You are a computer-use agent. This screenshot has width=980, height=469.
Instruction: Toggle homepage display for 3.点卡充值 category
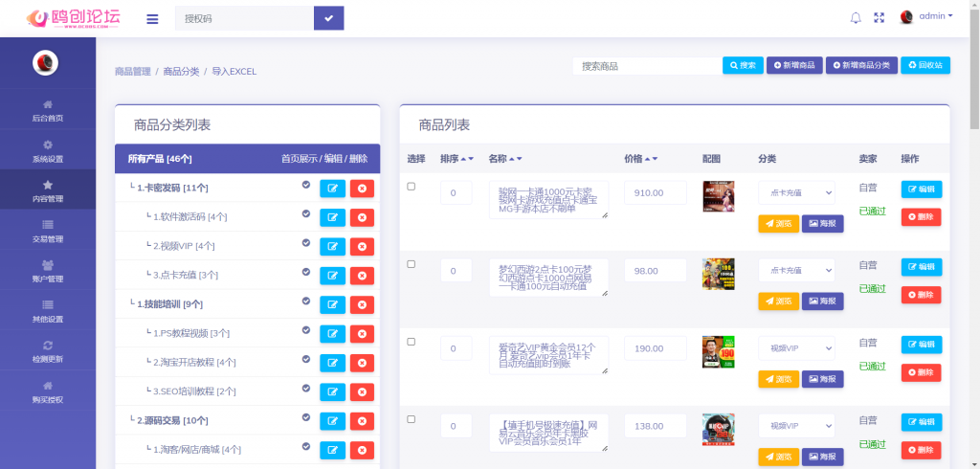306,272
